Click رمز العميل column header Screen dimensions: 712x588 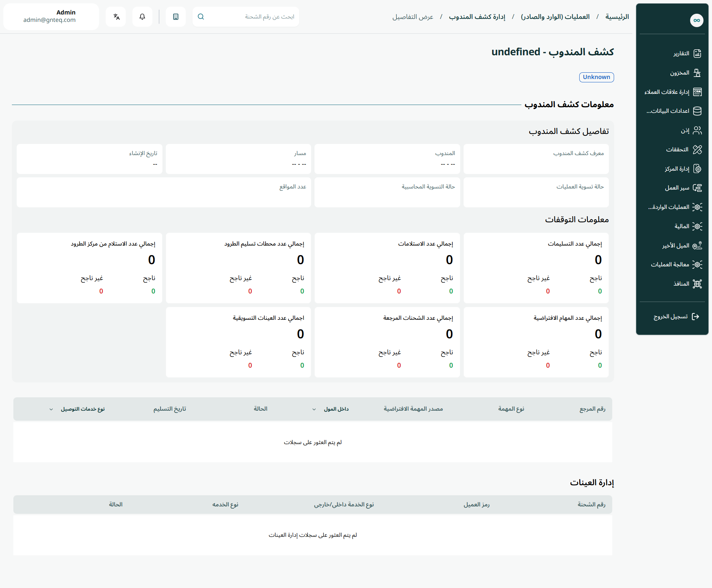point(477,505)
